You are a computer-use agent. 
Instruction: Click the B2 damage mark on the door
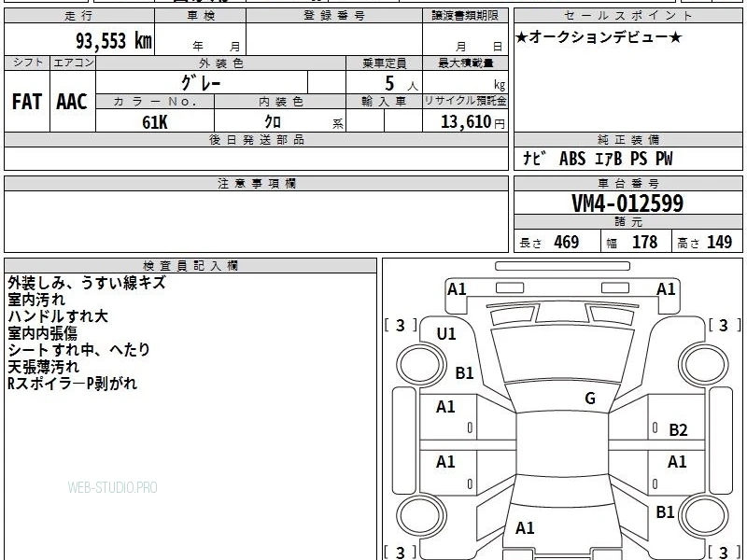point(678,430)
